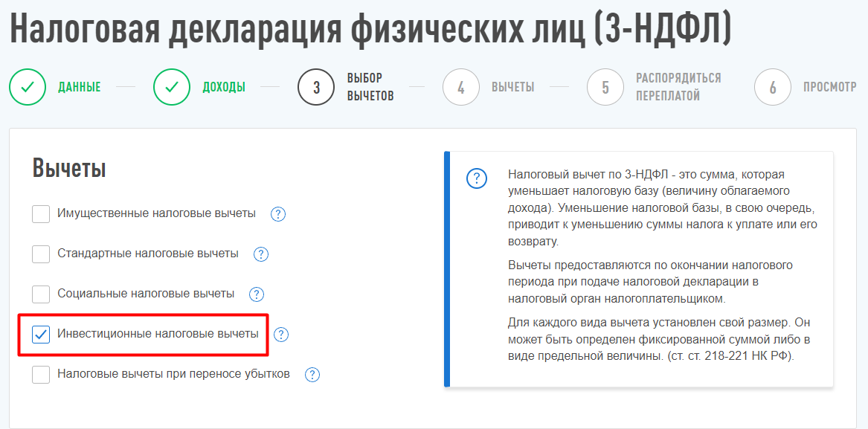The image size is (868, 429).
Task: Click the completed Доходы step checkmark circle
Action: click(172, 87)
